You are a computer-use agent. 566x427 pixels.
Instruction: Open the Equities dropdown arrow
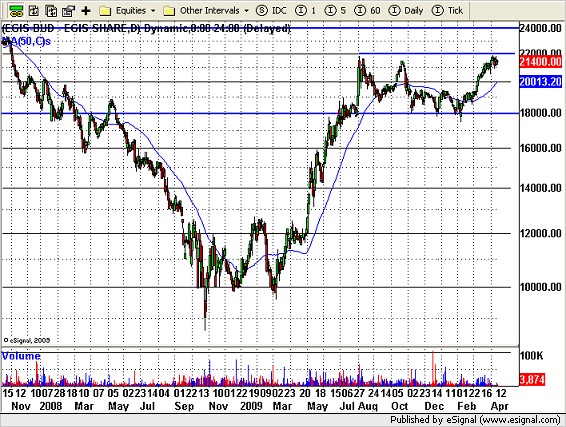point(153,11)
